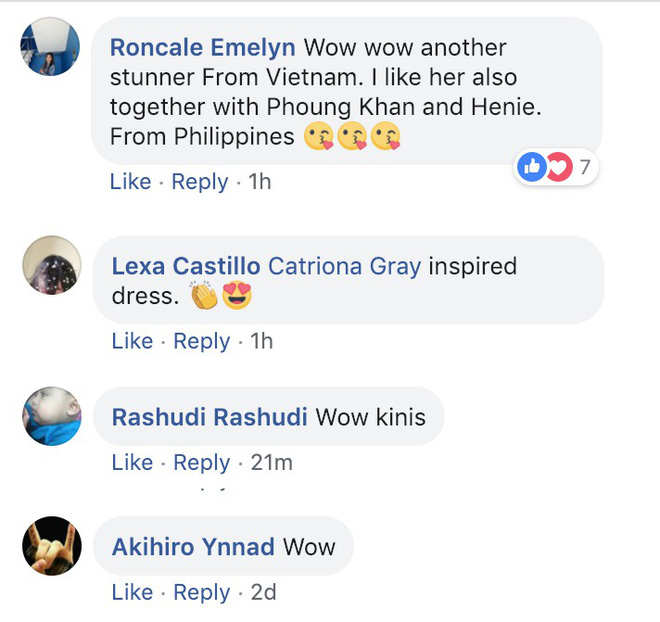The height and width of the screenshot is (622, 660).
Task: Click the 21m timestamp on Rashudi's comment
Action: pyautogui.click(x=271, y=463)
